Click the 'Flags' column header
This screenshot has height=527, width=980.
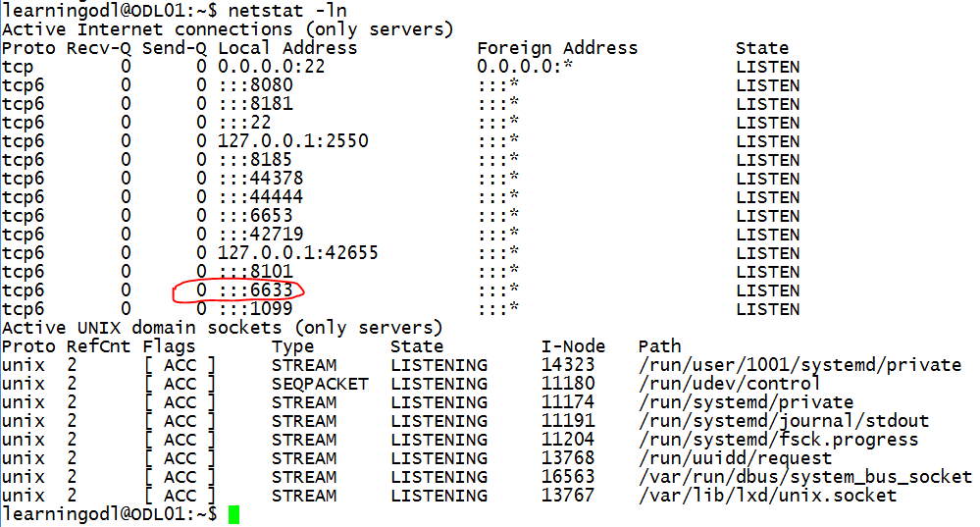[169, 346]
